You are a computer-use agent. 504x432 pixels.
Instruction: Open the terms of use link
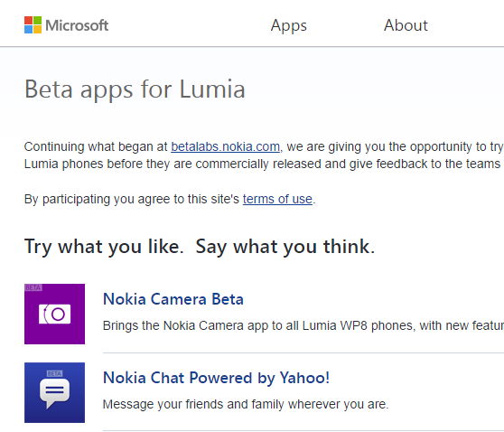277,199
